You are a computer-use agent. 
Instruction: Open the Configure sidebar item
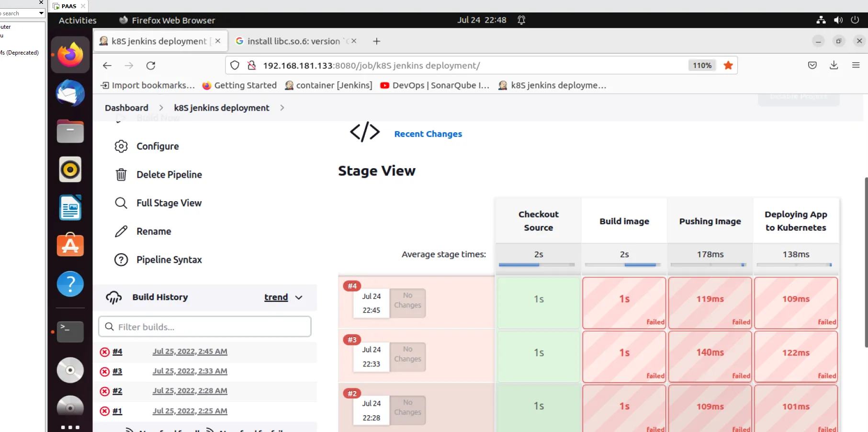click(x=158, y=146)
